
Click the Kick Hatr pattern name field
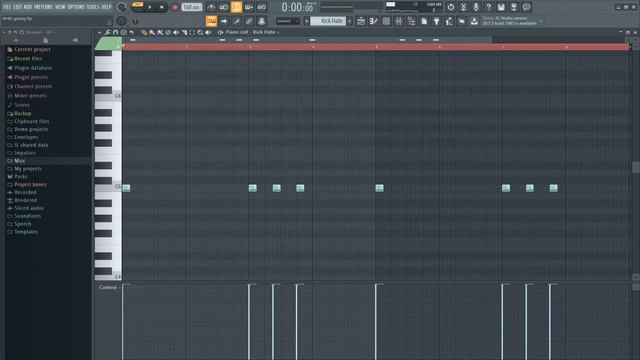pos(328,21)
